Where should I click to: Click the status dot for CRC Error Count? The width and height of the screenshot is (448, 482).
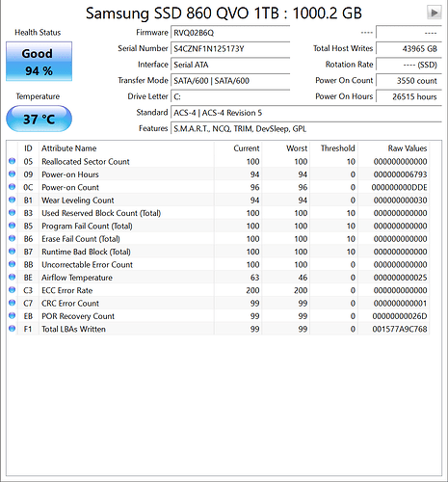tap(13, 303)
